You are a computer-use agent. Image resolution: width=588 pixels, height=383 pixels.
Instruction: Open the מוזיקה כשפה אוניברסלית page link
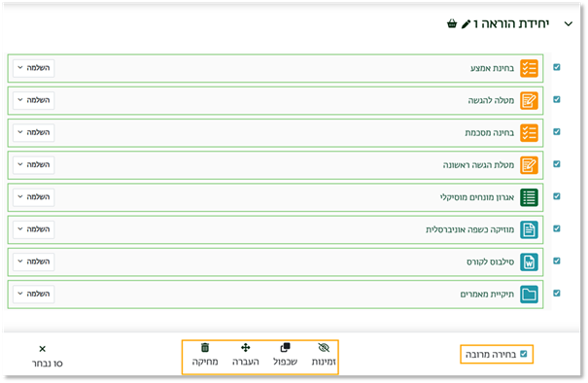[469, 229]
